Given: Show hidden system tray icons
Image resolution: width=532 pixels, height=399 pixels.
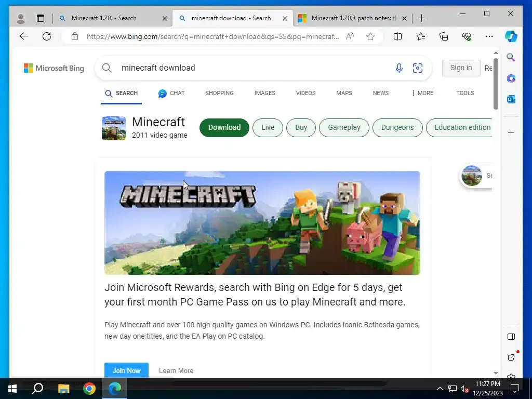Looking at the screenshot, I should click(x=440, y=389).
